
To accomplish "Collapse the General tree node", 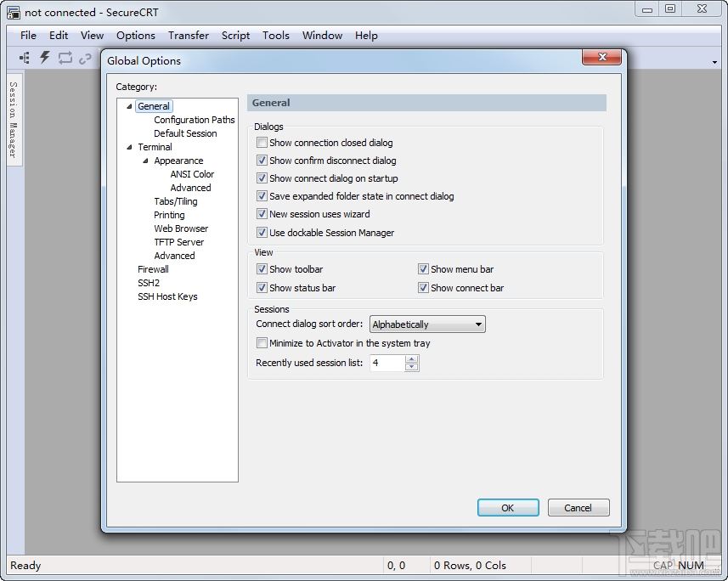I will click(129, 106).
